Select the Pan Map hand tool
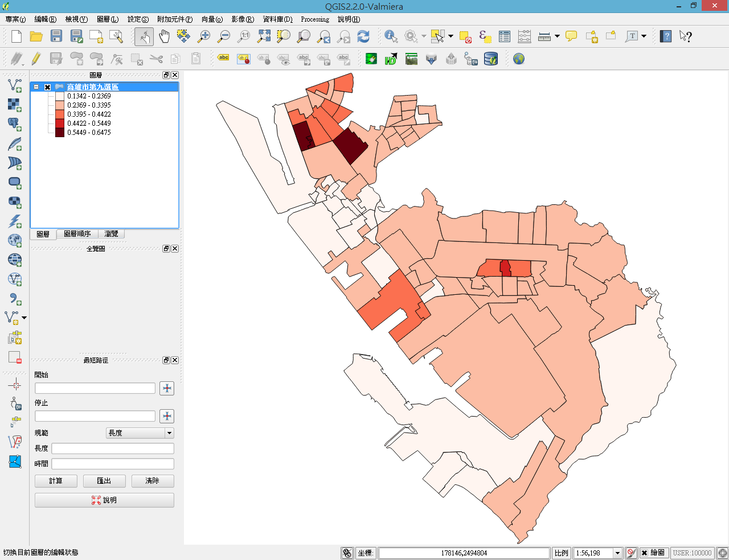 point(164,36)
